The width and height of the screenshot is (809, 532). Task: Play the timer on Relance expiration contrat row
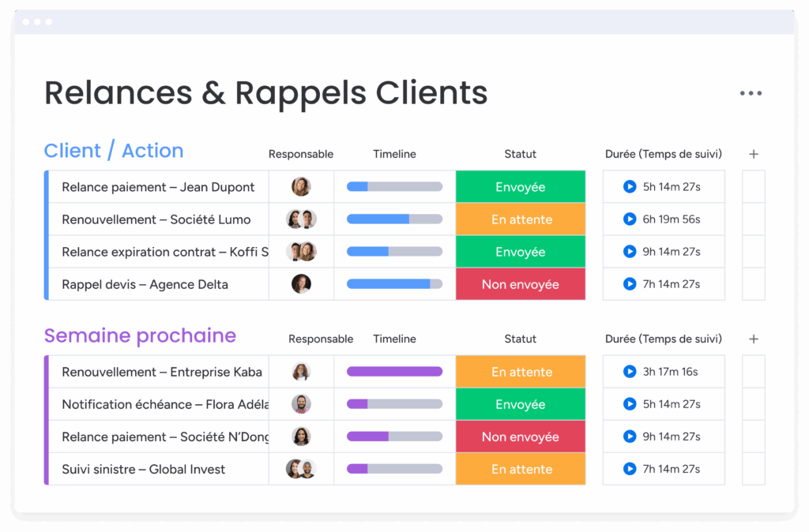tap(630, 252)
